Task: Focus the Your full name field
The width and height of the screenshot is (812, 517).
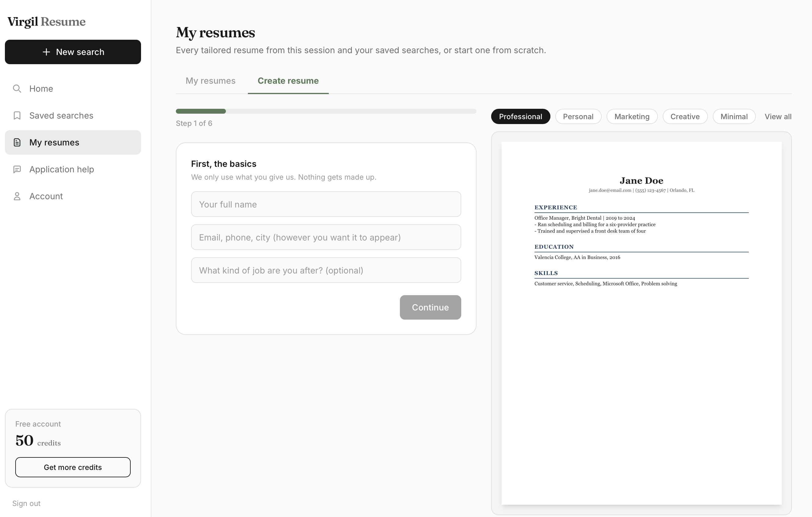Action: 326,204
